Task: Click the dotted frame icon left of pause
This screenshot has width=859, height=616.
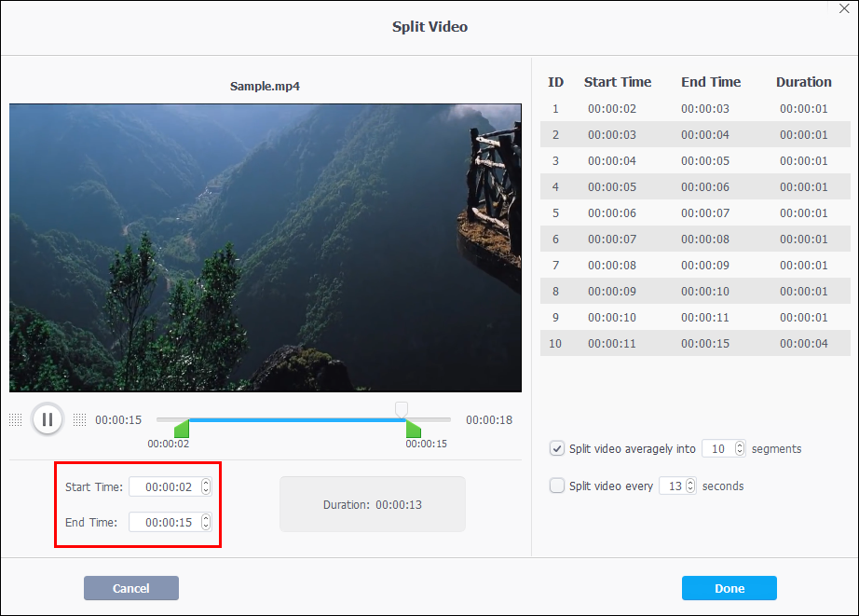Action: (x=15, y=419)
